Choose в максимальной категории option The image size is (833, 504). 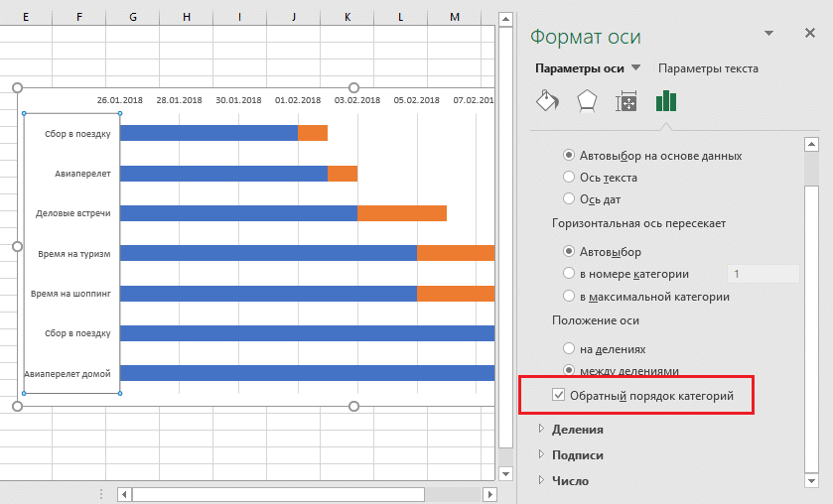(569, 297)
